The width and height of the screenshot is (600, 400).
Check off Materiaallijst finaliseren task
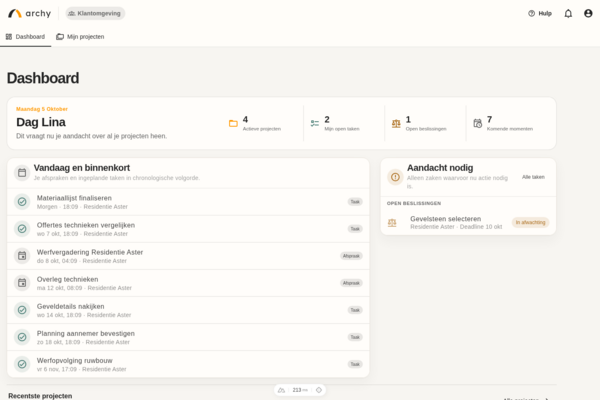22,202
